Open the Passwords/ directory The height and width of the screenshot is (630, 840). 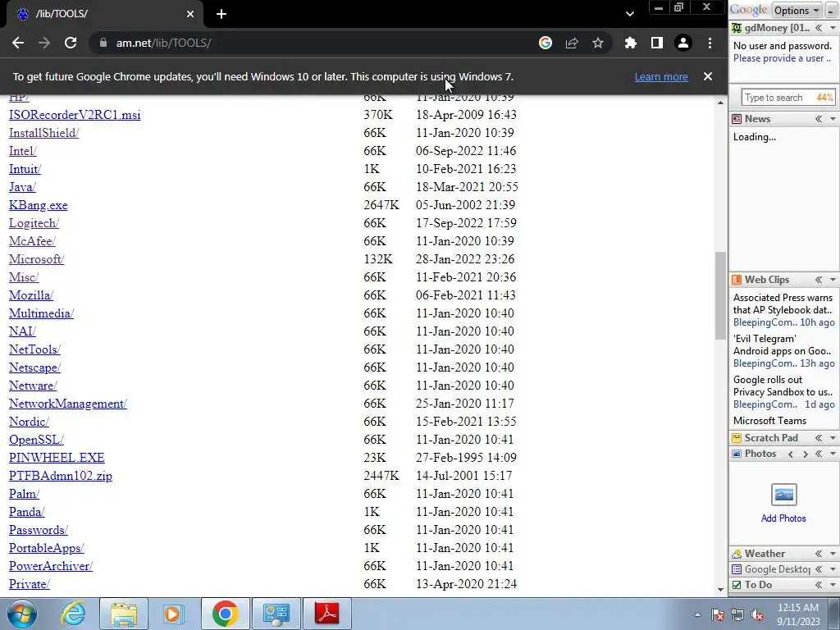[x=39, y=530]
